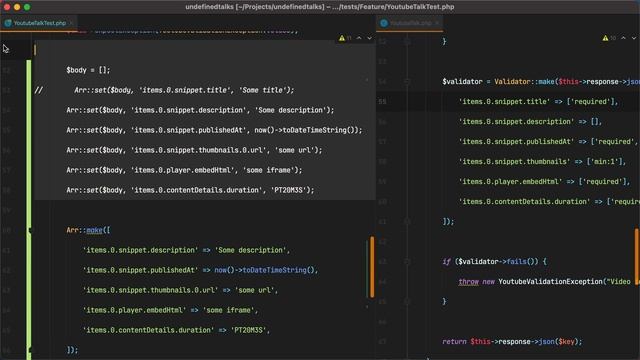Click 'now()->toDateTimeString()' in Arr::set line
This screenshot has height=360, width=640.
point(306,130)
